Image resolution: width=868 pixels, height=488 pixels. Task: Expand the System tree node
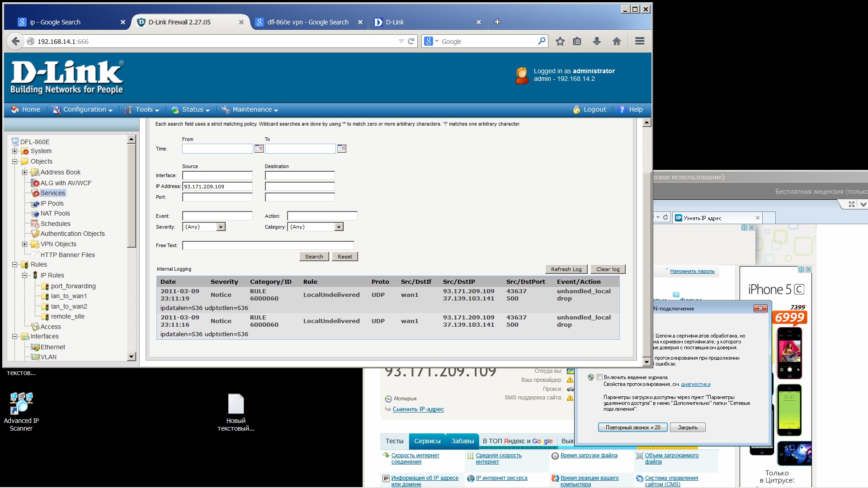click(14, 151)
